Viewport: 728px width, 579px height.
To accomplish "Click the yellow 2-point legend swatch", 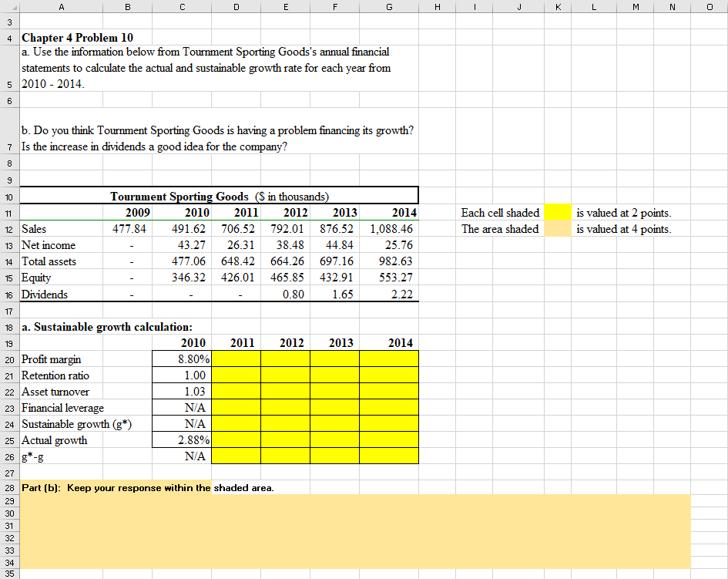I will click(558, 213).
